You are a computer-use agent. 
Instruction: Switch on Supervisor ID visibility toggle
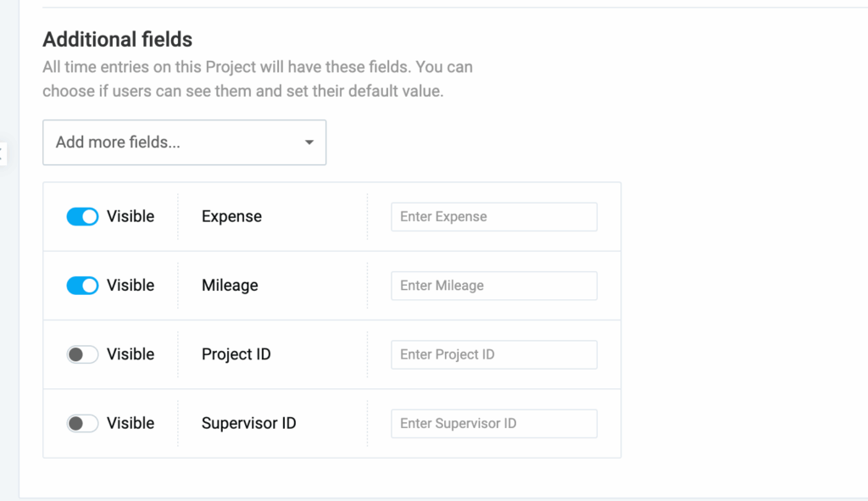click(82, 423)
